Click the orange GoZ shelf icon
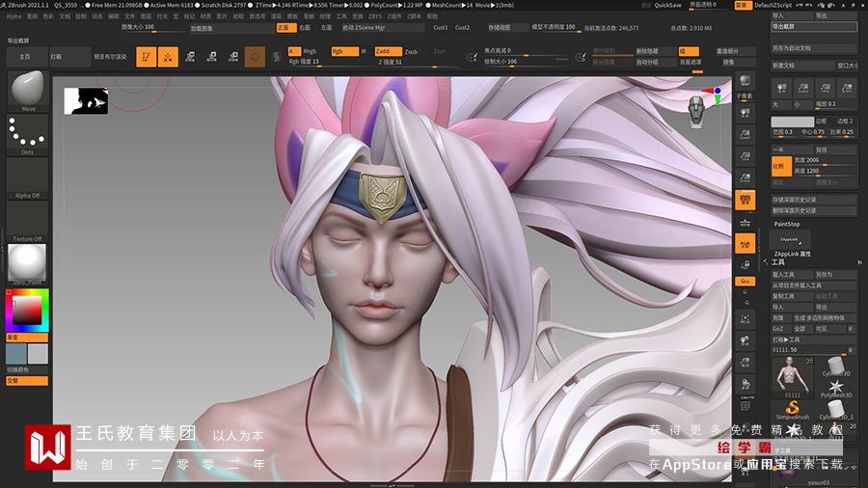Image resolution: width=868 pixels, height=488 pixels. [x=745, y=281]
